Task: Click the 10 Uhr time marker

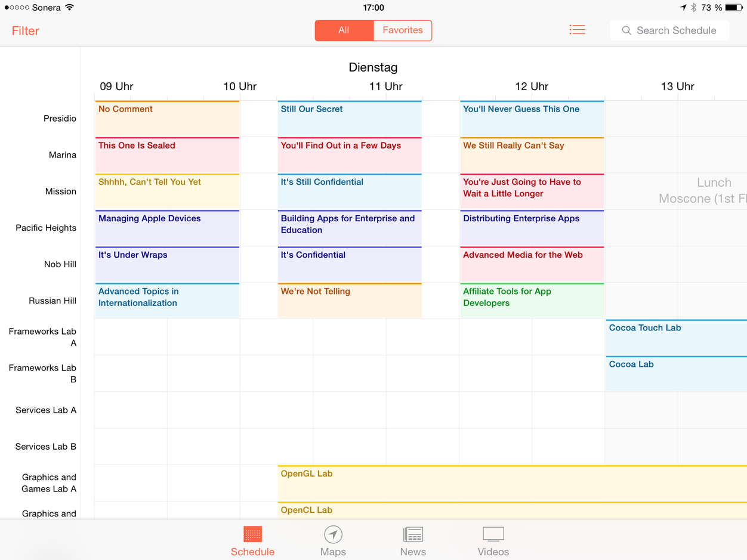Action: pyautogui.click(x=240, y=86)
